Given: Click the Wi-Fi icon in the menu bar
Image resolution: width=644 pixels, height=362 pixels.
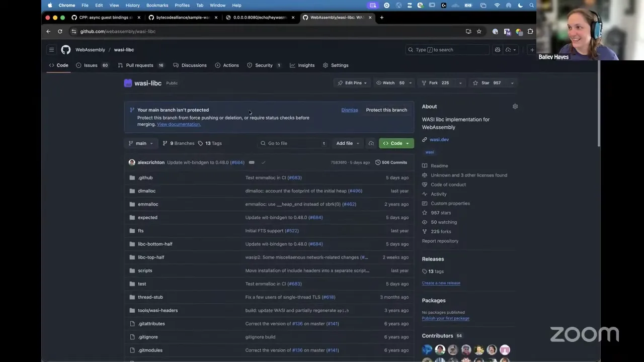Looking at the screenshot, I should pos(497,5).
